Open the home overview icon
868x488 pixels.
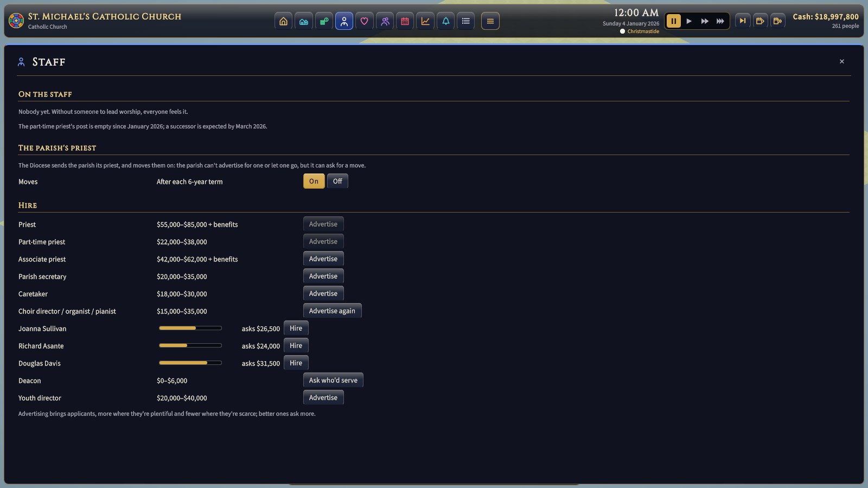coord(283,21)
